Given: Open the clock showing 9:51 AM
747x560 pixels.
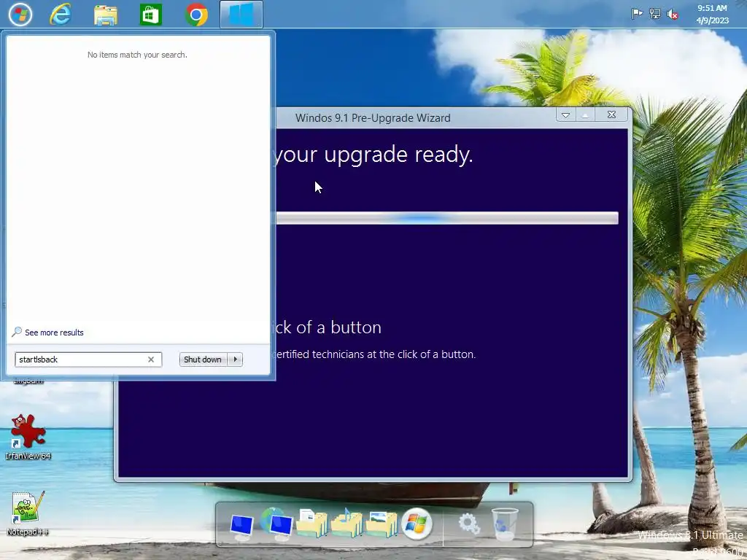Looking at the screenshot, I should pyautogui.click(x=712, y=15).
